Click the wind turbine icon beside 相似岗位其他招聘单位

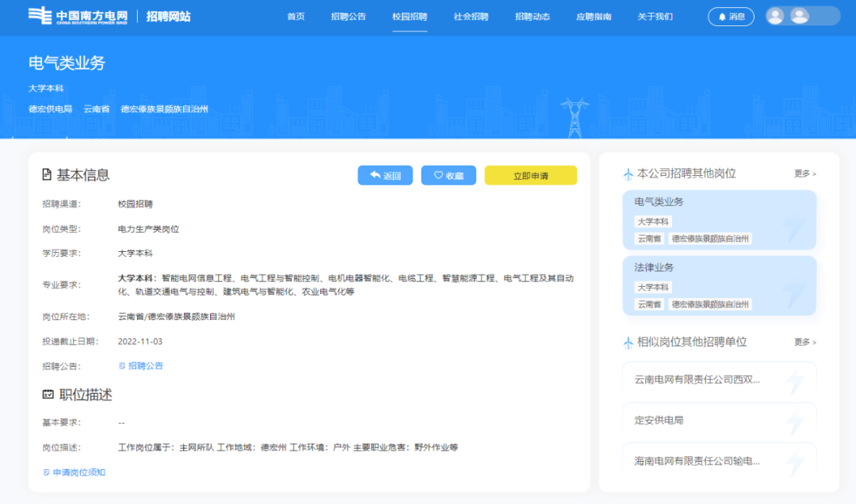[628, 343]
